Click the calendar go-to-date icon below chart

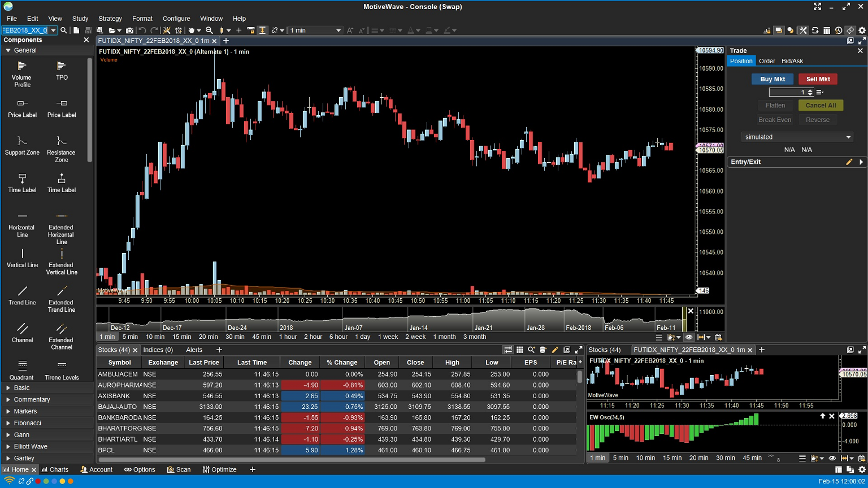coord(719,337)
